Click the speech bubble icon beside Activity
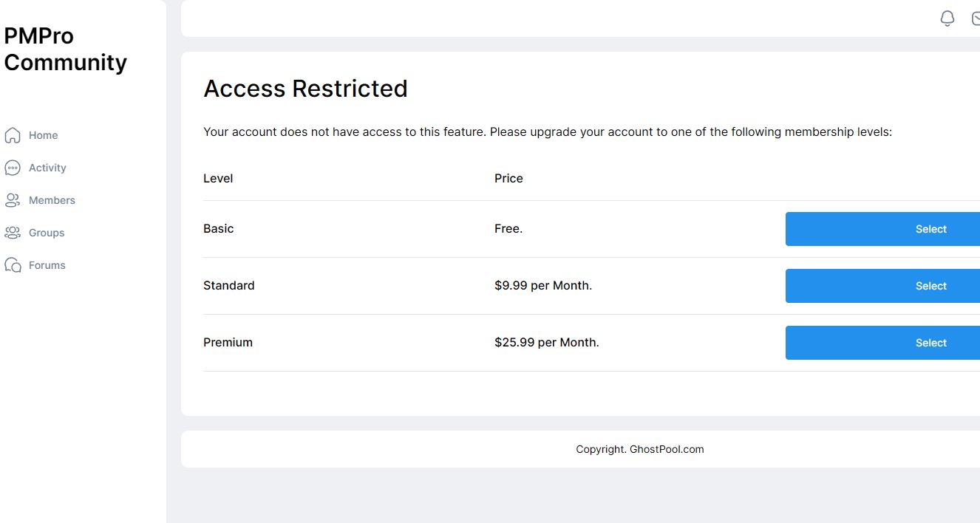Viewport: 980px width, 523px height. (13, 168)
